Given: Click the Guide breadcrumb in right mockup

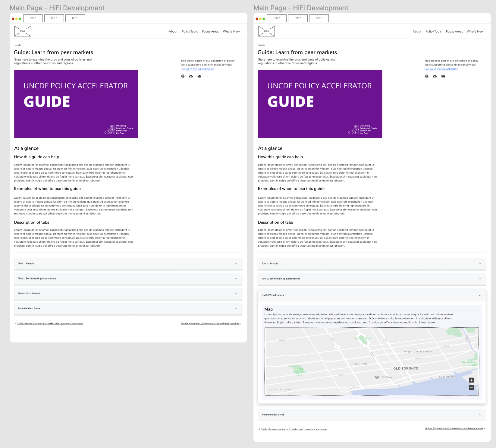Looking at the screenshot, I should click(x=262, y=45).
